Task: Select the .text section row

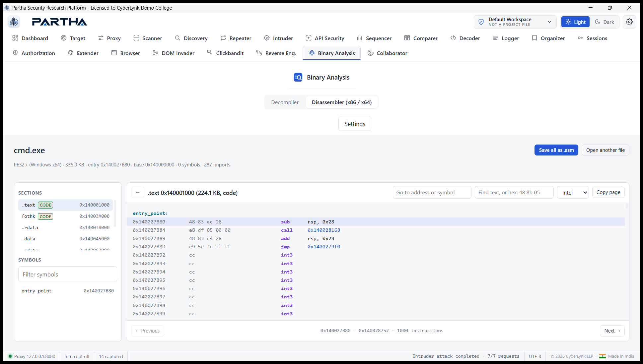Action: click(65, 205)
